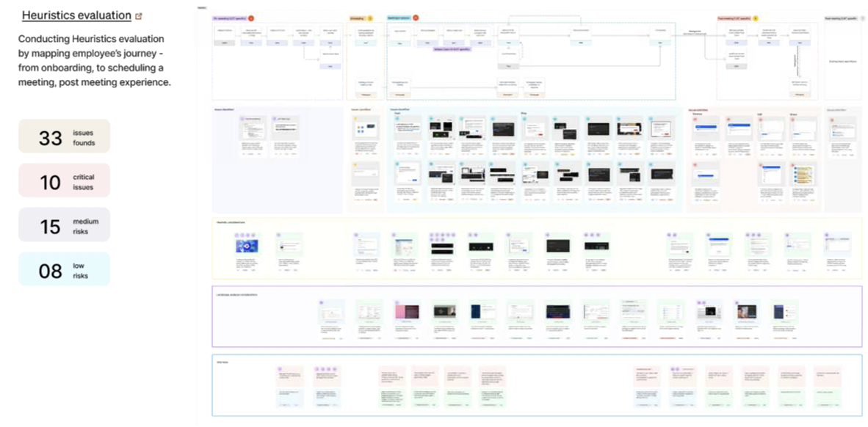Click the yellow badge beside Post meeting label
The height and width of the screenshot is (427, 868).
(756, 18)
